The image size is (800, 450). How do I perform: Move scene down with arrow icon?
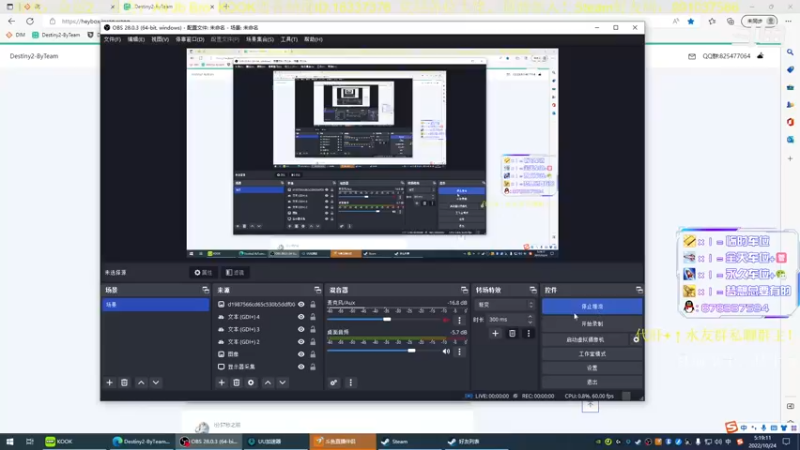point(156,383)
